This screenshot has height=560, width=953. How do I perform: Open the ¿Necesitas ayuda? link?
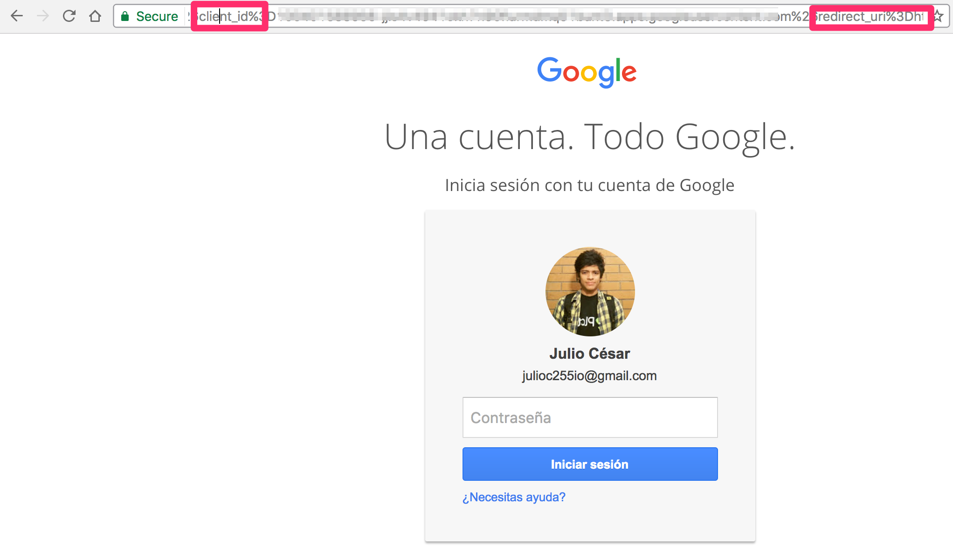coord(514,497)
